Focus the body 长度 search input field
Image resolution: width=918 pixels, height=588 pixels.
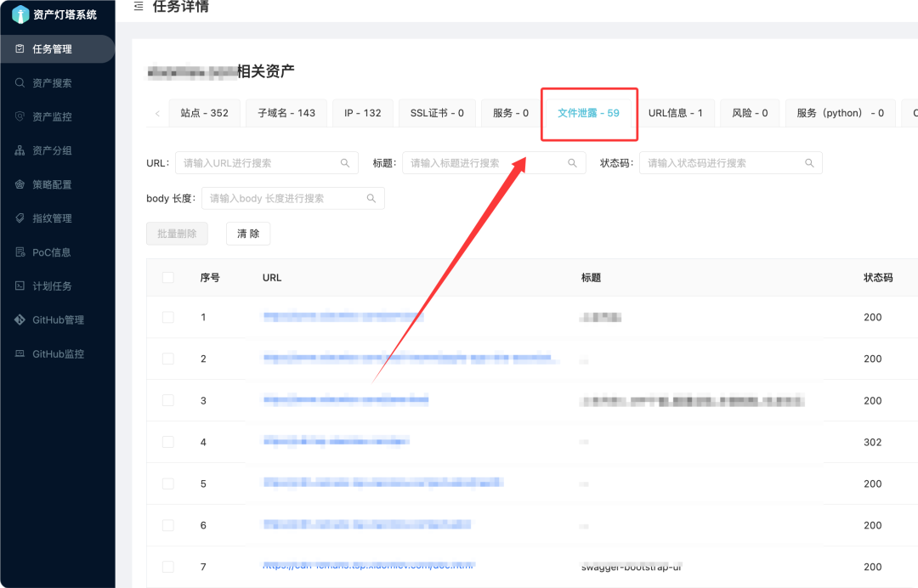tap(292, 198)
